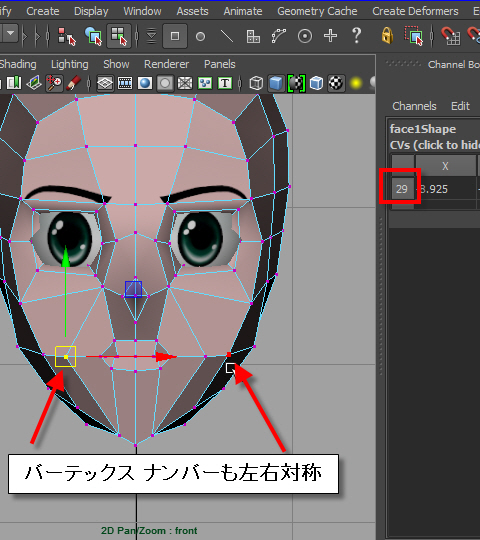Click the grease pencil icon

coord(73,83)
